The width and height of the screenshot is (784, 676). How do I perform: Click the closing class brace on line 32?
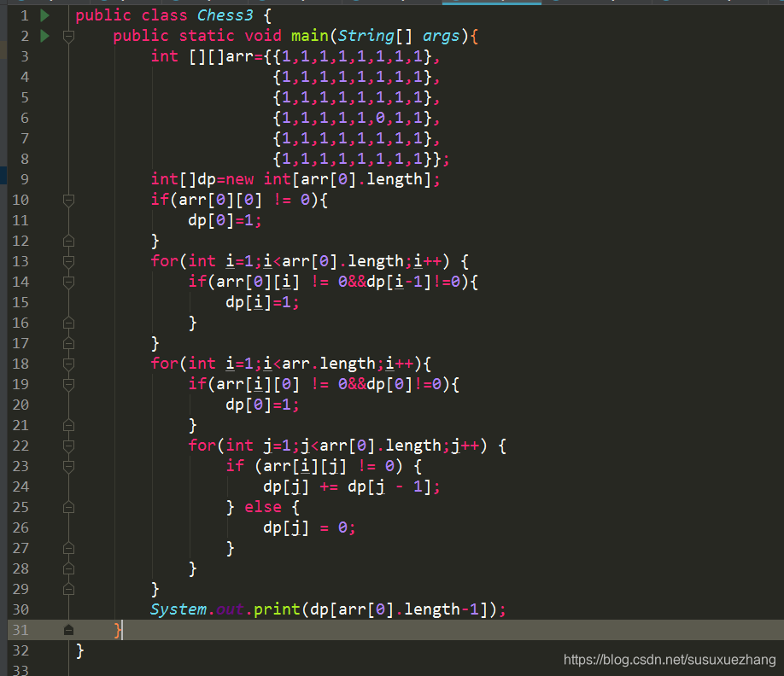pyautogui.click(x=80, y=650)
